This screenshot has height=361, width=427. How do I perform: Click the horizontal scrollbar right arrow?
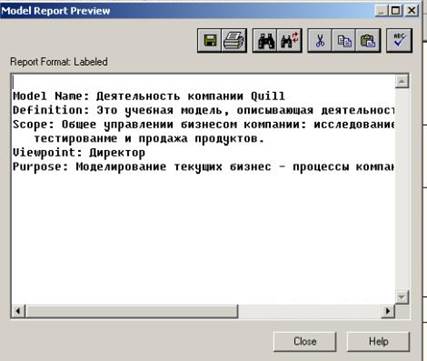[388, 311]
